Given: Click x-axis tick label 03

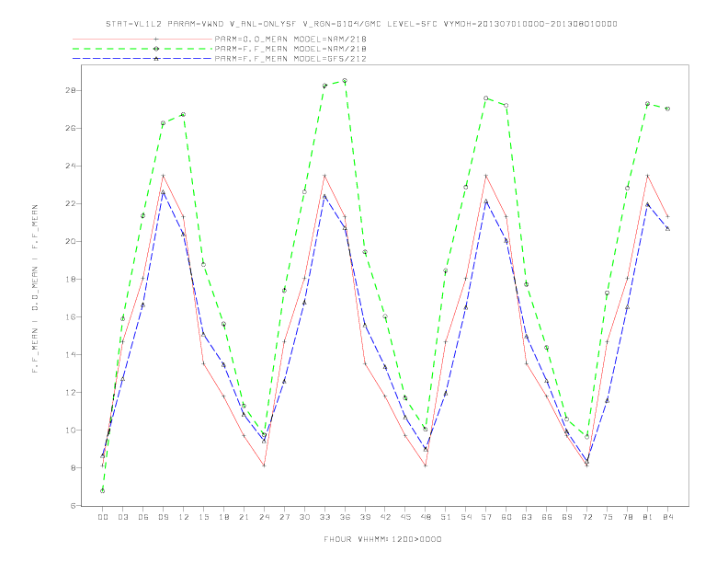Looking at the screenshot, I should point(122,517).
